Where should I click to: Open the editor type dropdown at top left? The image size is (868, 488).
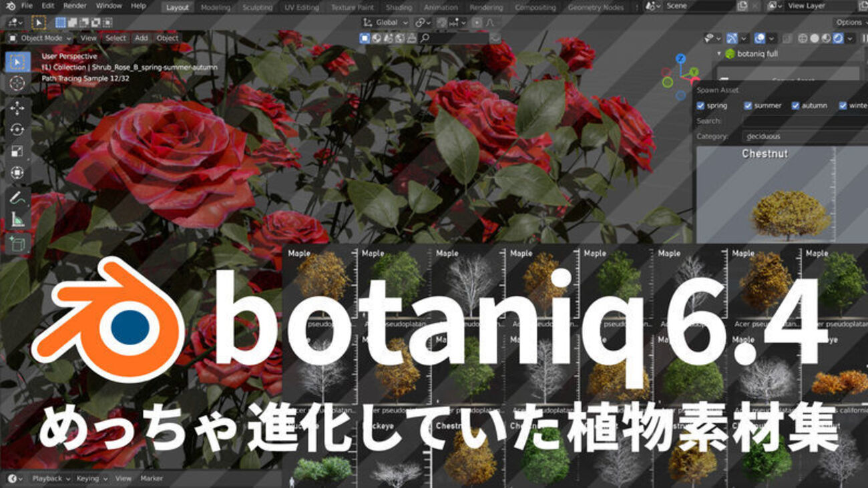(15, 22)
